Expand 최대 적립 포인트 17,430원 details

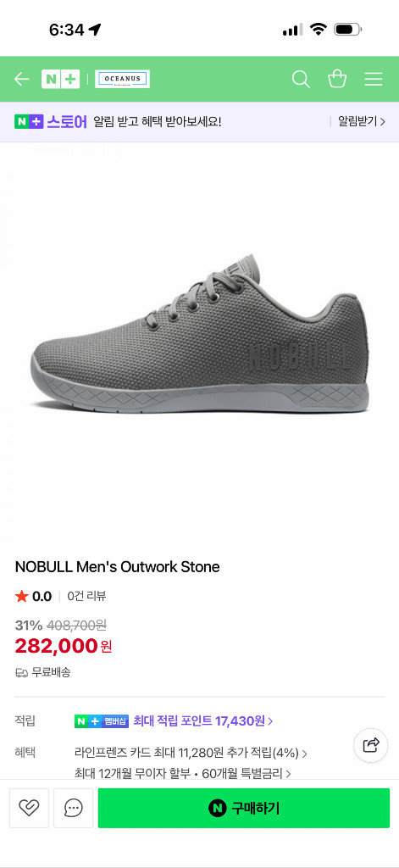(203, 721)
